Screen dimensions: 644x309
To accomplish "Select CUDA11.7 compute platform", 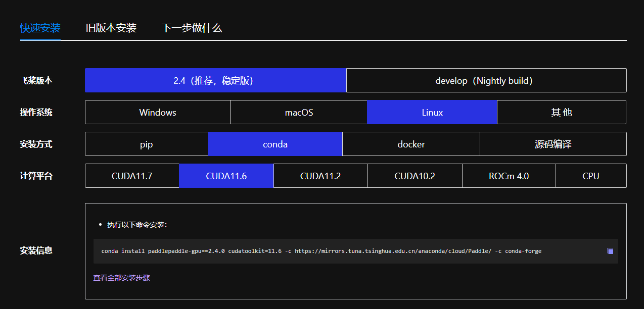I will [x=132, y=176].
